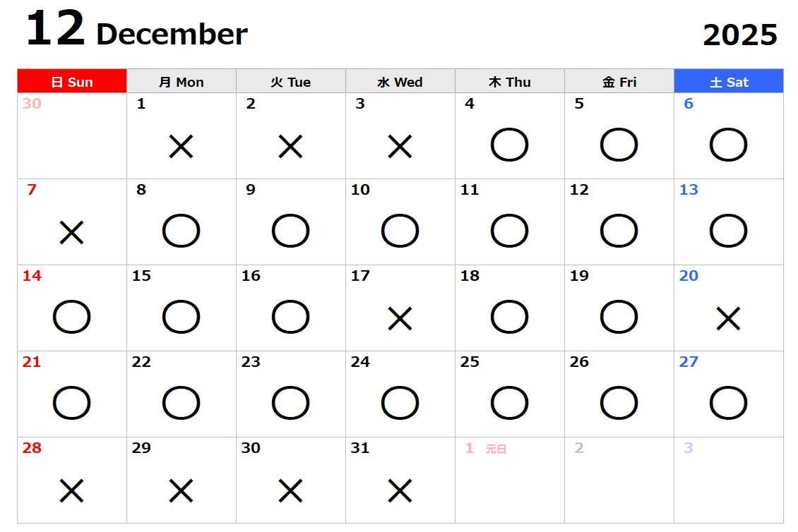Click the blue Sat column header
This screenshot has width=798, height=532.
[729, 82]
